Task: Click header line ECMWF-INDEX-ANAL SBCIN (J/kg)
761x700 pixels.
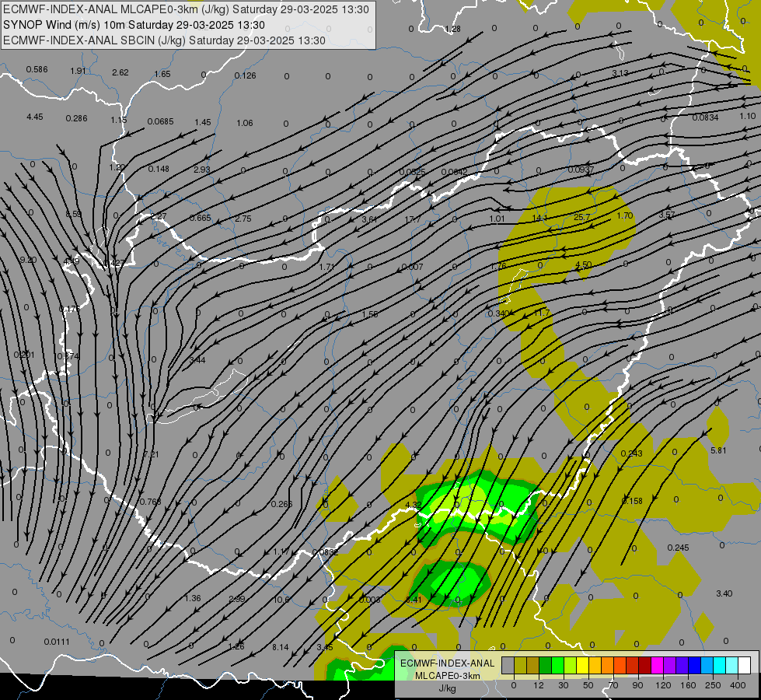Action: 164,40
